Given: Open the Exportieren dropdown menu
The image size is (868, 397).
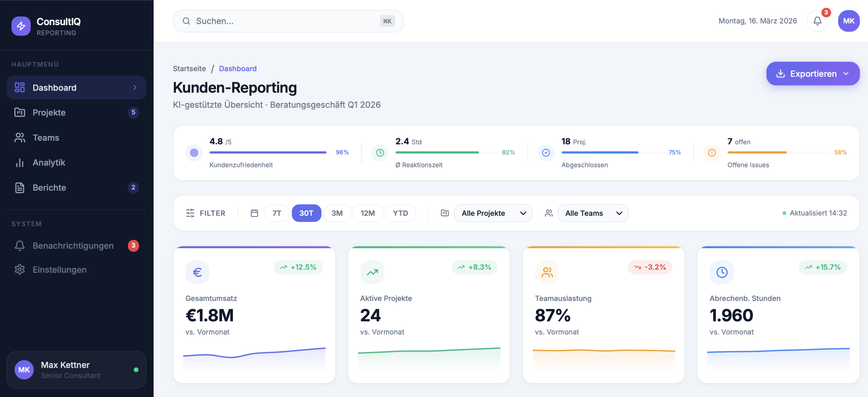Looking at the screenshot, I should 813,74.
